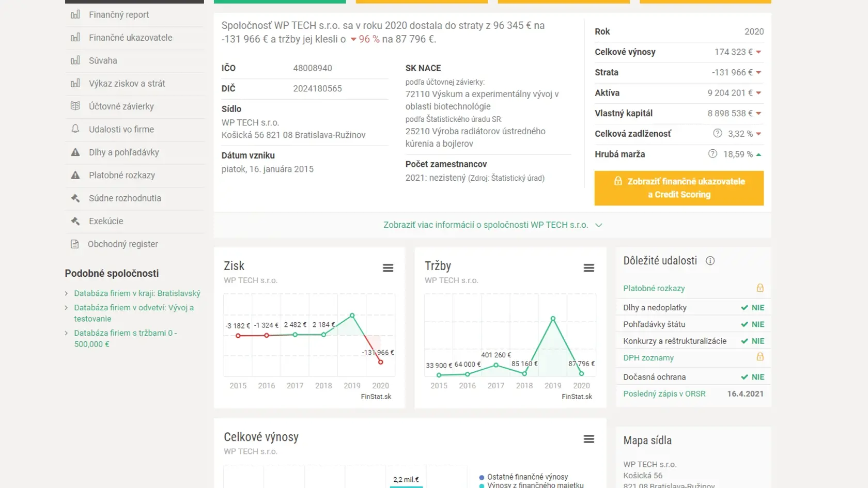Click warning icon beside Dlhy a pohľadávky
This screenshot has width=868, height=488.
click(75, 152)
